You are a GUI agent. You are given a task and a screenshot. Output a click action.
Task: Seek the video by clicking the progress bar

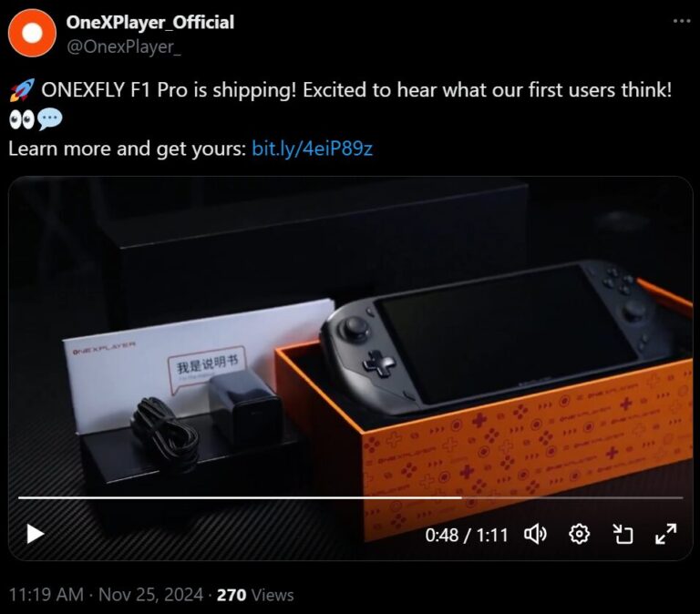point(350,497)
